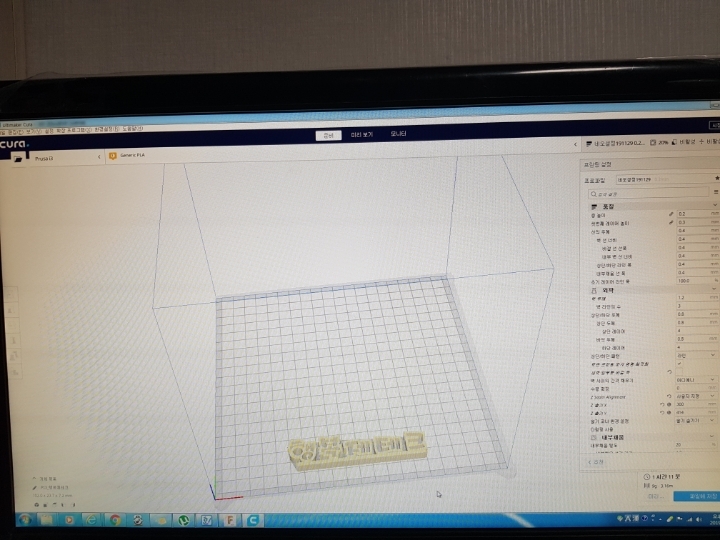The width and height of the screenshot is (720, 540).
Task: Open the 보기 (View) menu
Action: [x=33, y=132]
